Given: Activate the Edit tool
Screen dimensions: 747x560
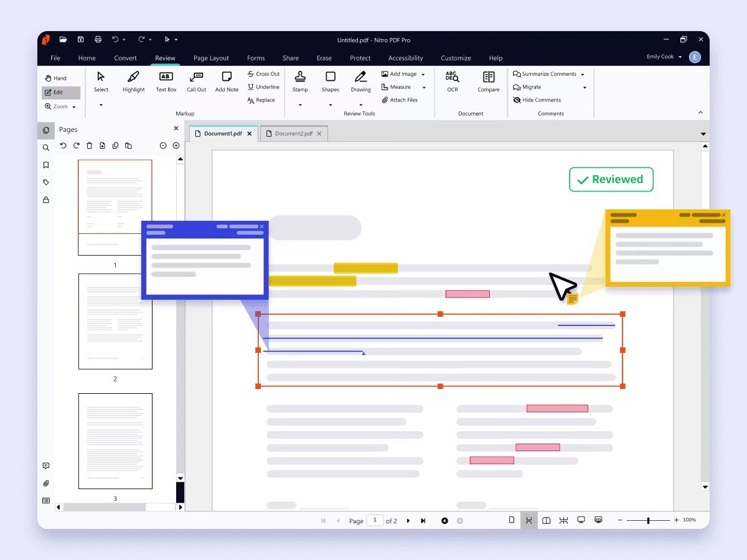Looking at the screenshot, I should (x=61, y=93).
